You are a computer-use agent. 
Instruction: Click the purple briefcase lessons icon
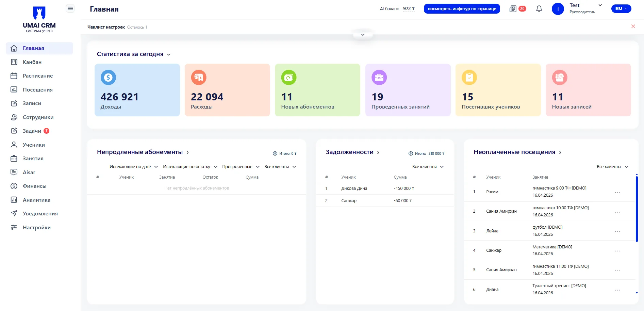(x=379, y=78)
